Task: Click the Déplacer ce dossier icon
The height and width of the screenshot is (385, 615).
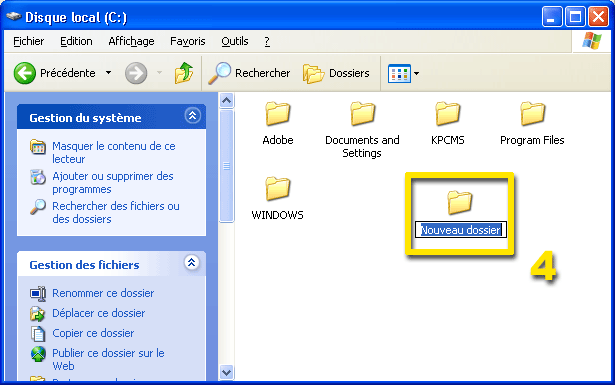Action: point(38,314)
